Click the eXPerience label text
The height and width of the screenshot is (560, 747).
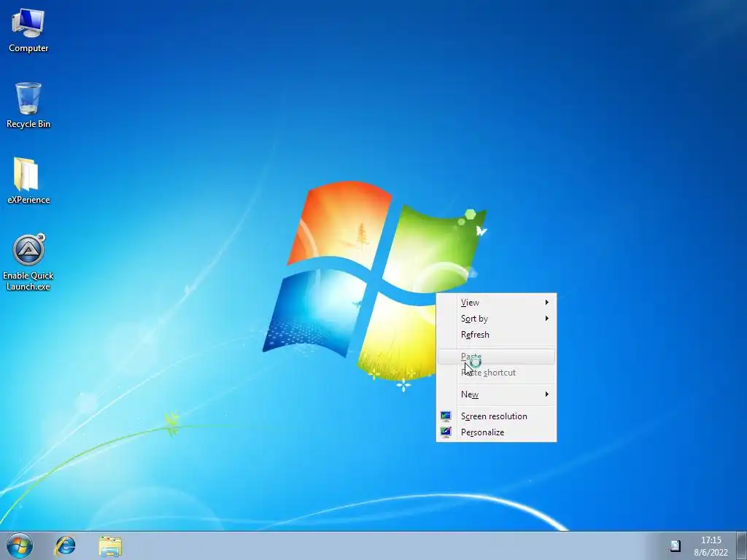pyautogui.click(x=28, y=200)
